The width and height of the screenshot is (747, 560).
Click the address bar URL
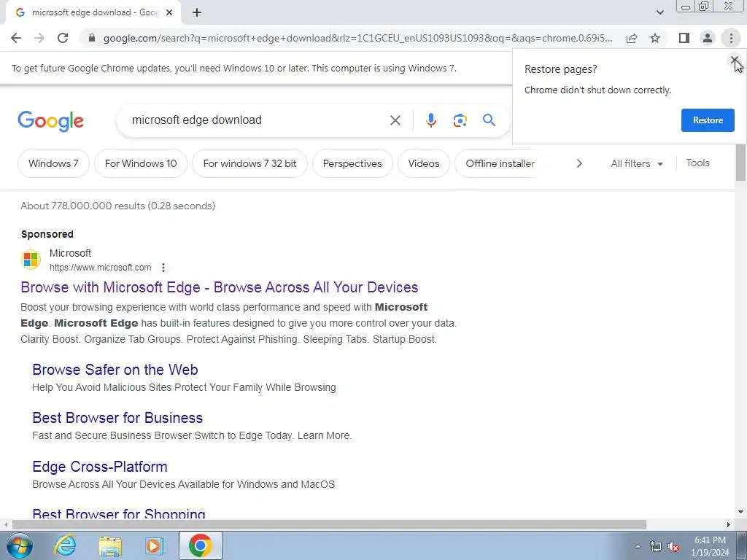pos(357,38)
